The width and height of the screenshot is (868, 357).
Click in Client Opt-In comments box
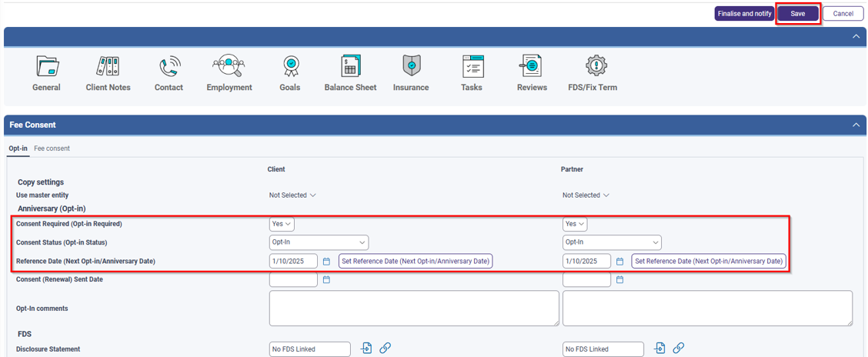coord(413,309)
